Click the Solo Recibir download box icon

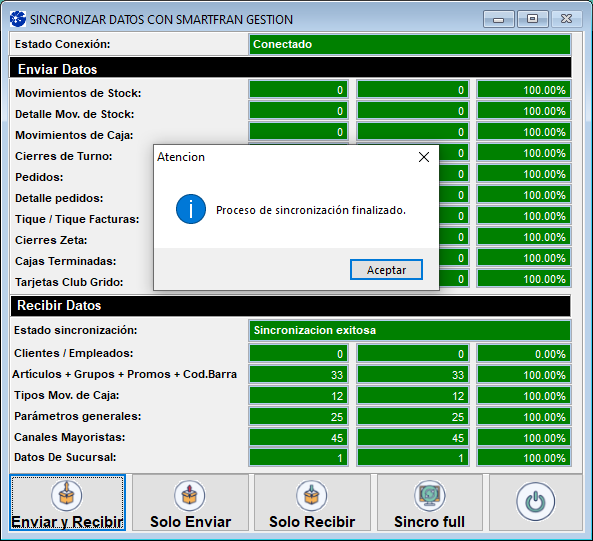pos(312,496)
